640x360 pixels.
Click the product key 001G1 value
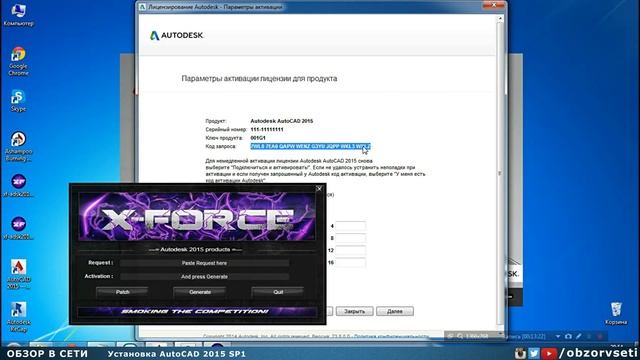tap(258, 138)
